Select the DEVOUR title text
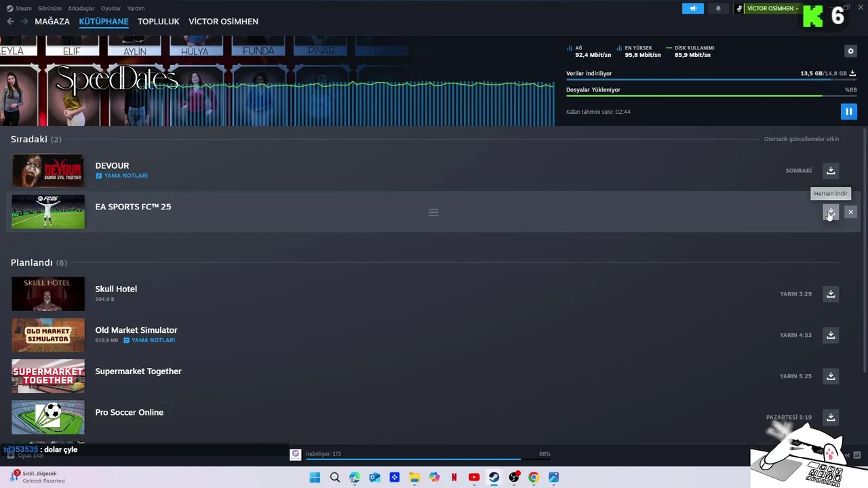 [x=112, y=165]
